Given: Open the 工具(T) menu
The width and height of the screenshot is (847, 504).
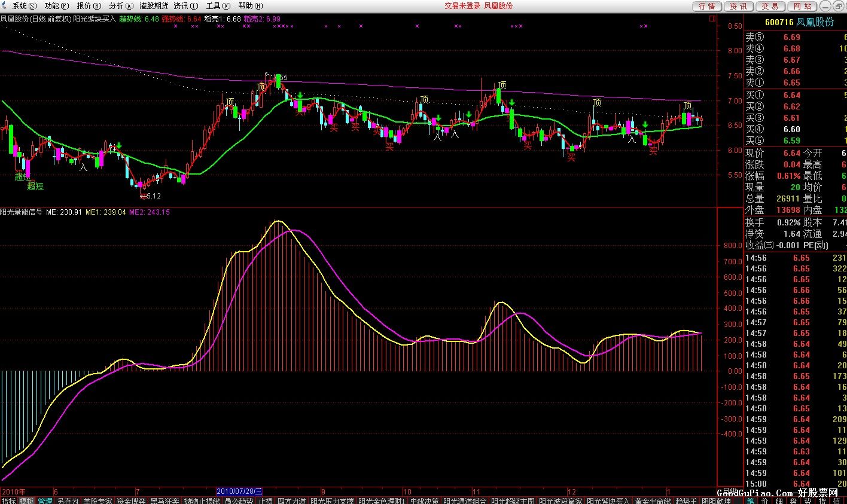Looking at the screenshot, I should click(218, 5).
